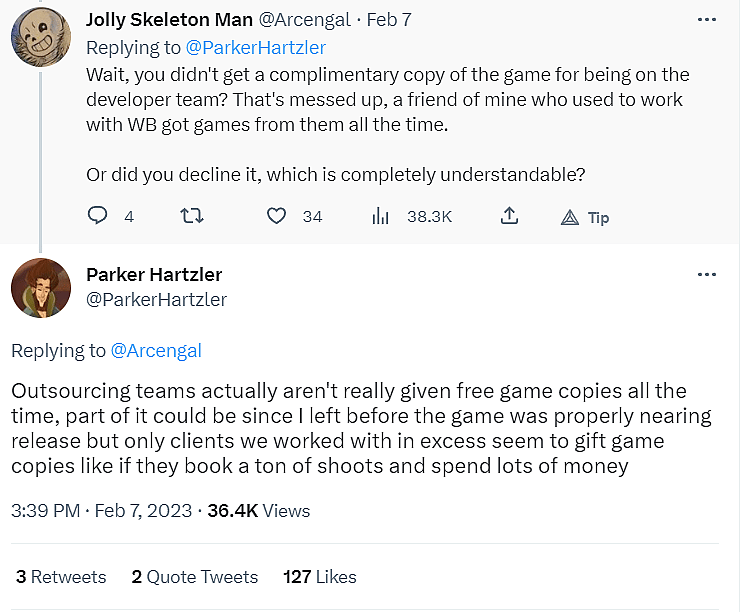This screenshot has height=612, width=753.
Task: View the 127 Likes list
Action: [319, 577]
